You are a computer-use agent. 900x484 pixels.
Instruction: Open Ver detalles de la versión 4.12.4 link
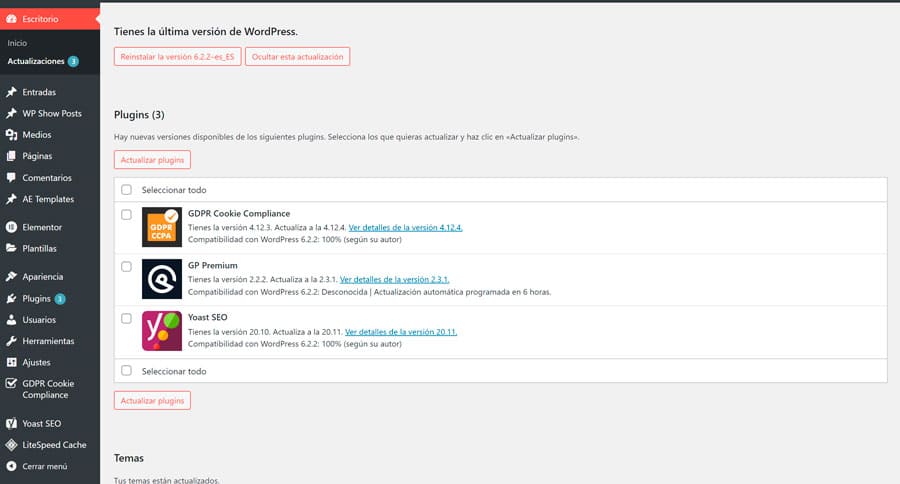click(405, 227)
